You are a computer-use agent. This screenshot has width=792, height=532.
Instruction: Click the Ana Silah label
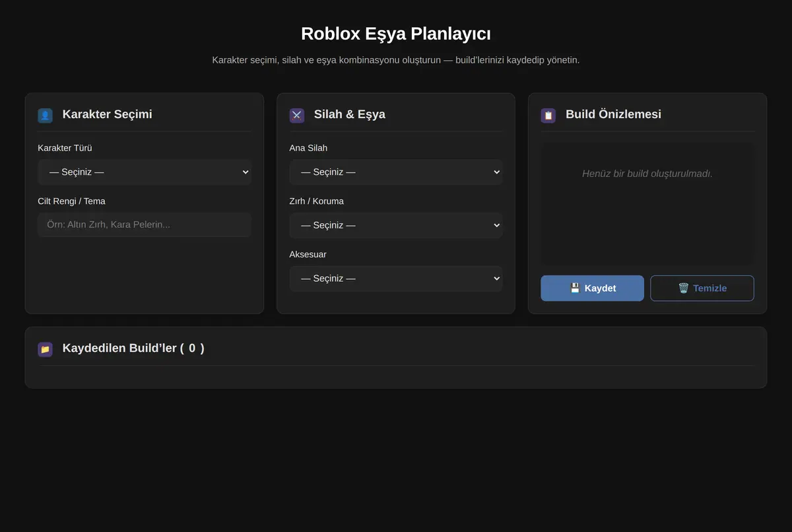[308, 148]
